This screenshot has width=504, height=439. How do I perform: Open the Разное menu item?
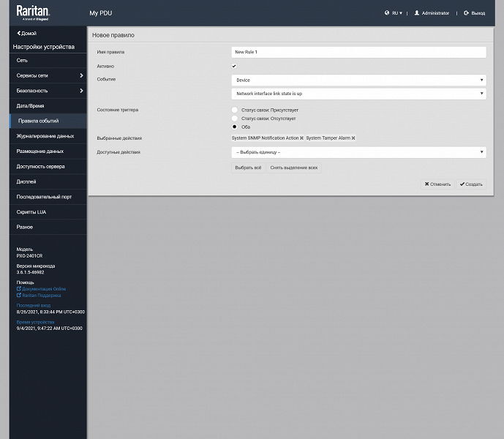(x=48, y=227)
